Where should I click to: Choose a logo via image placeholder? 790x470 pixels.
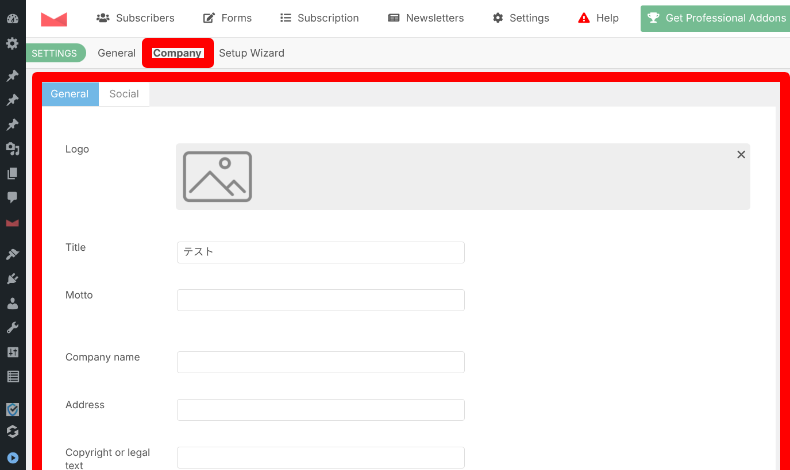[217, 177]
